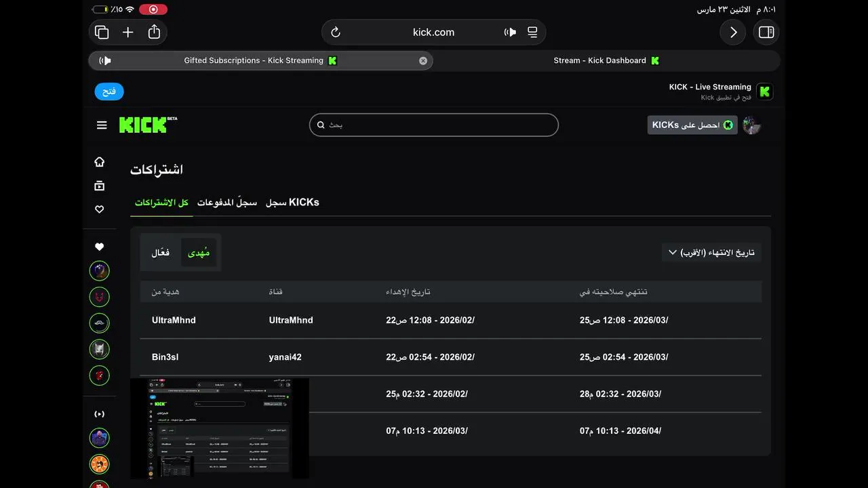Tap the blue فتح open button
Screen dimensions: 868x488
[109, 91]
